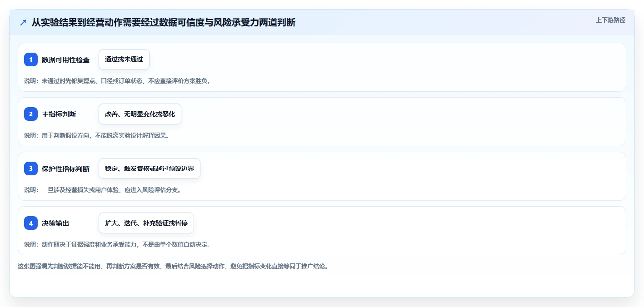This screenshot has height=307, width=644.
Task: Click step number badge 1
Action: click(x=31, y=59)
